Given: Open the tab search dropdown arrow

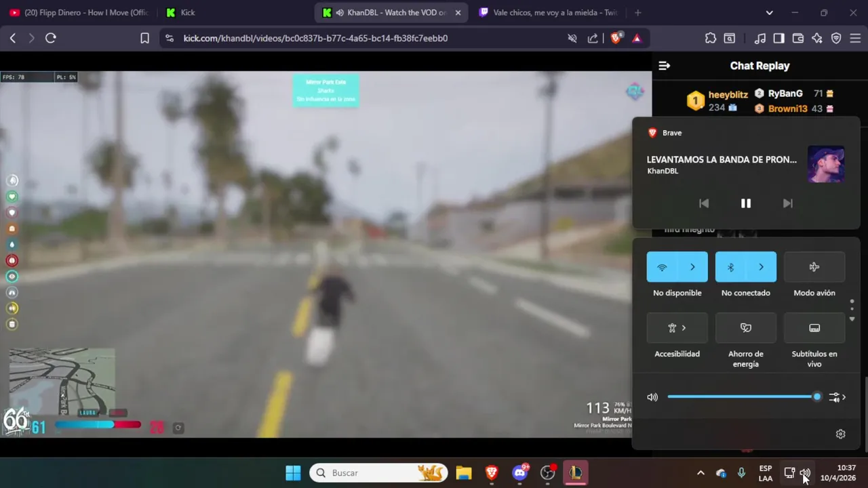Looking at the screenshot, I should coord(769,12).
